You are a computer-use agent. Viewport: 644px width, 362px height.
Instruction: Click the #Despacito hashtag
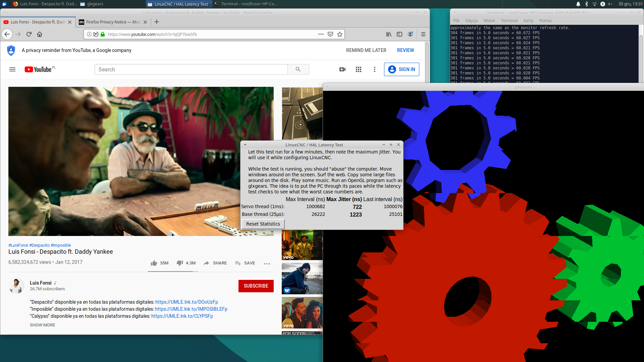tap(39, 245)
